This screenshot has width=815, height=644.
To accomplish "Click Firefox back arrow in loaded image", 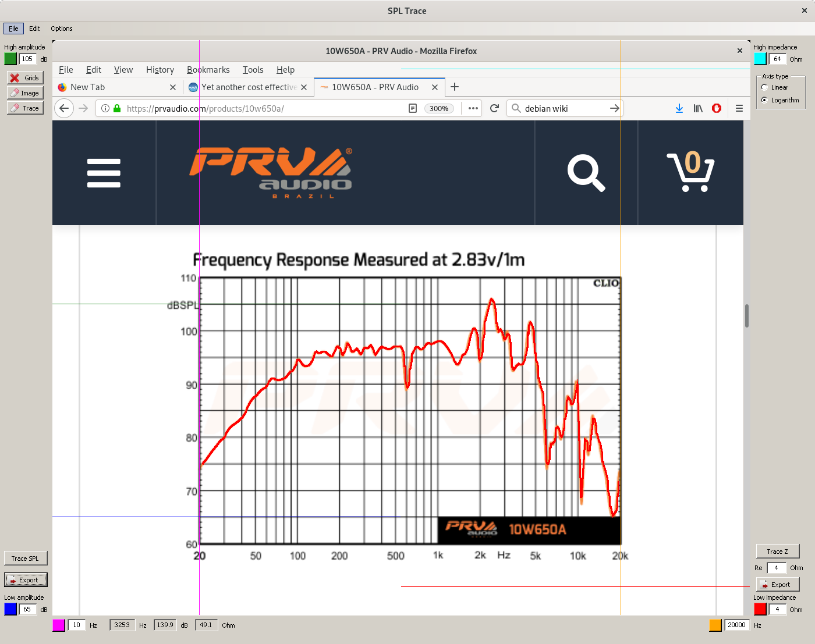I will tap(64, 108).
